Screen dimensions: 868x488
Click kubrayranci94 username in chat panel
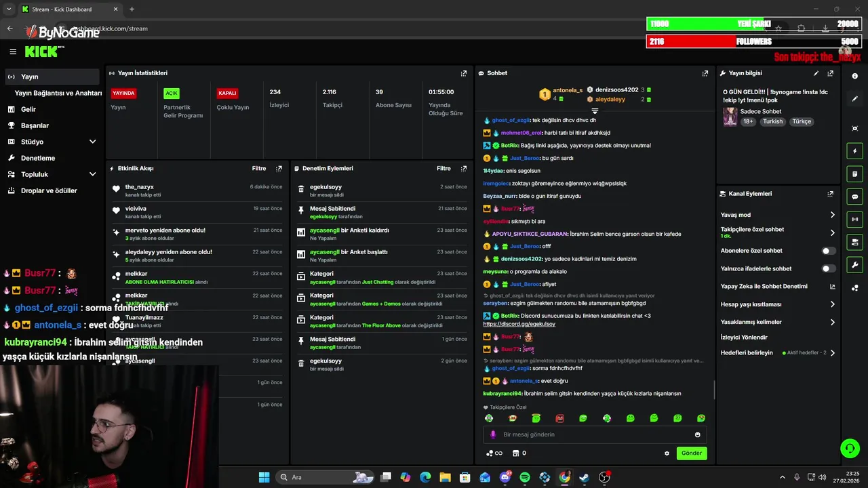(502, 393)
